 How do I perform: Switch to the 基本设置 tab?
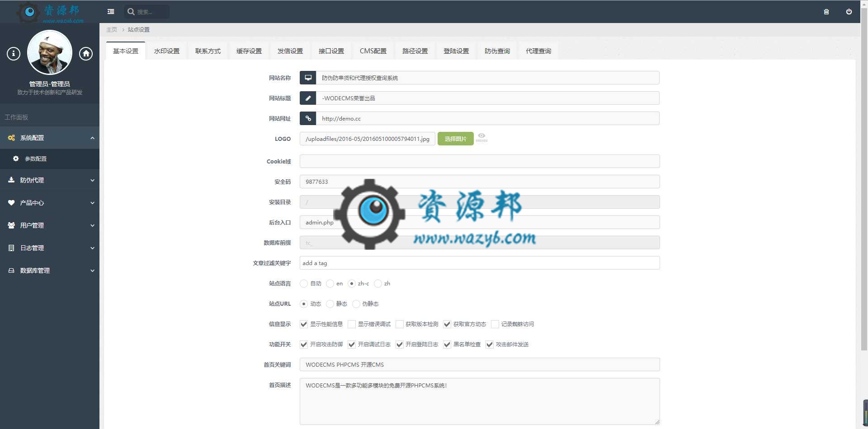126,51
